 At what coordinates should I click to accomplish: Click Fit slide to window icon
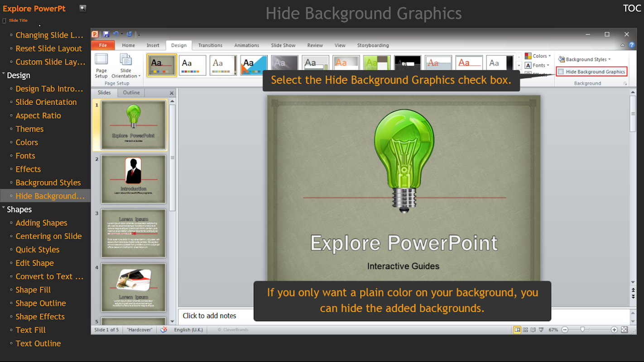tap(624, 330)
